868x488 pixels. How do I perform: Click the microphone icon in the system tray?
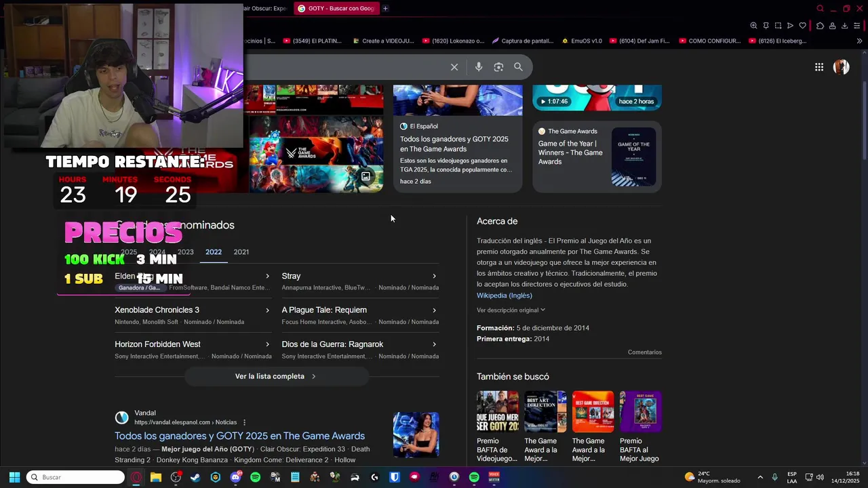(774, 477)
